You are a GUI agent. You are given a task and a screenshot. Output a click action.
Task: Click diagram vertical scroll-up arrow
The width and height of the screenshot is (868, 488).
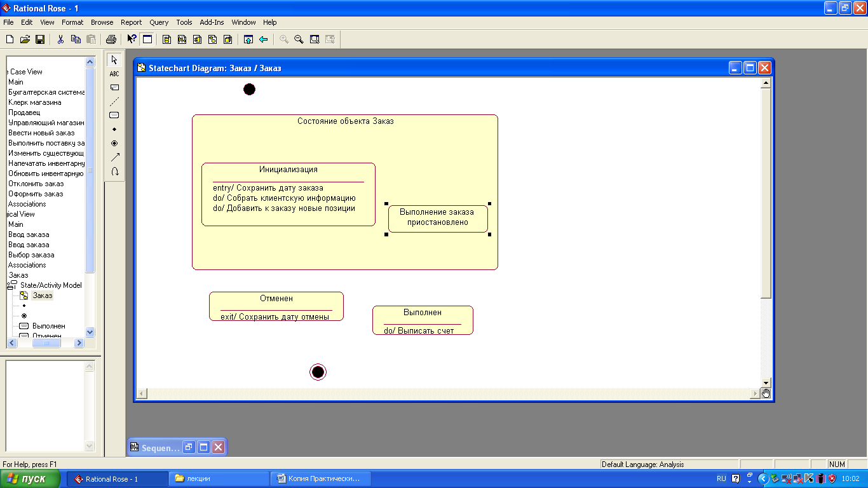point(766,83)
